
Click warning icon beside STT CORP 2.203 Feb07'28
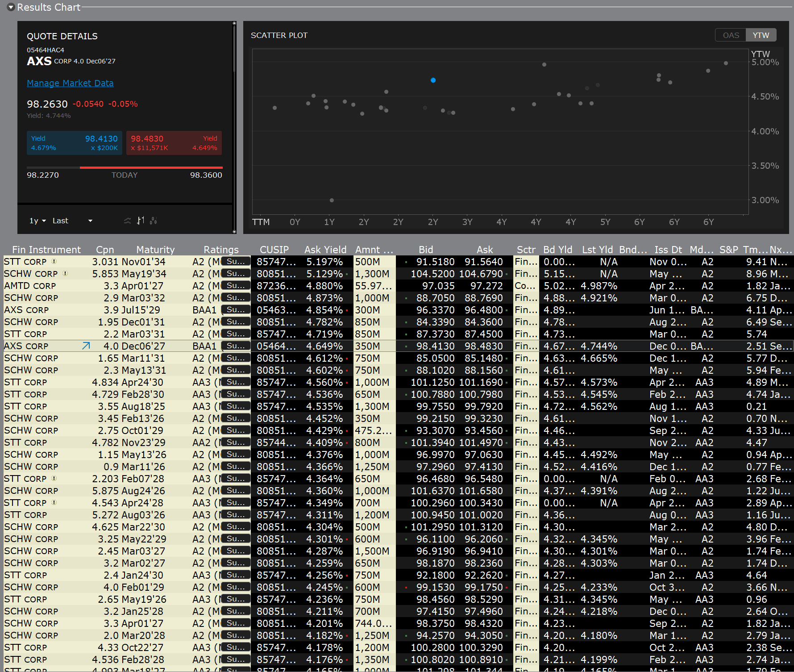tap(54, 479)
